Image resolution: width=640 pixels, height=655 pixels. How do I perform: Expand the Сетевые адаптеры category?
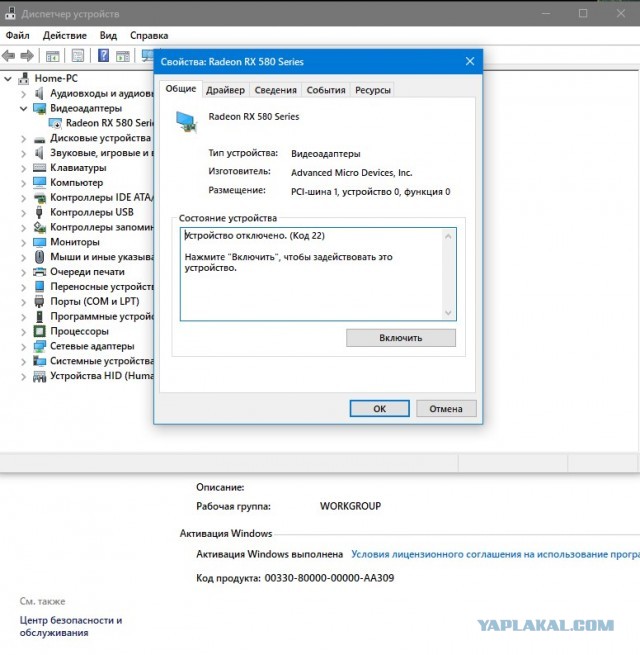23,347
